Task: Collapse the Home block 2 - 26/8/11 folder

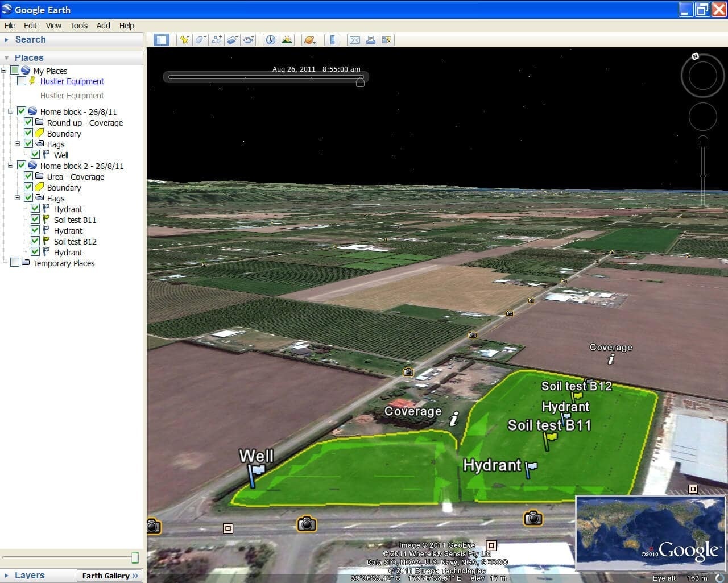Action: [11, 166]
